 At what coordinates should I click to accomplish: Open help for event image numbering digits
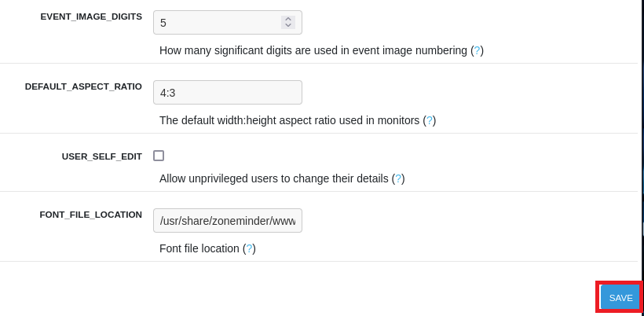pos(477,50)
